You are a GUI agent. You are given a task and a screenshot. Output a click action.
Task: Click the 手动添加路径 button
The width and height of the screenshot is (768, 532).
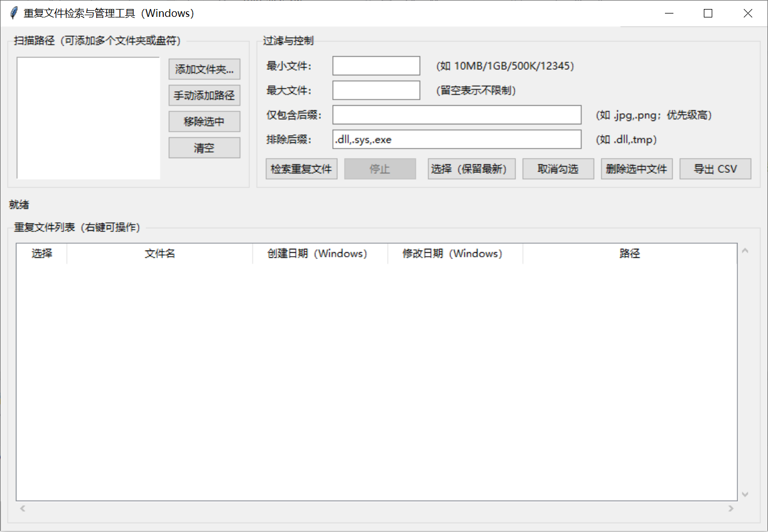pos(204,95)
